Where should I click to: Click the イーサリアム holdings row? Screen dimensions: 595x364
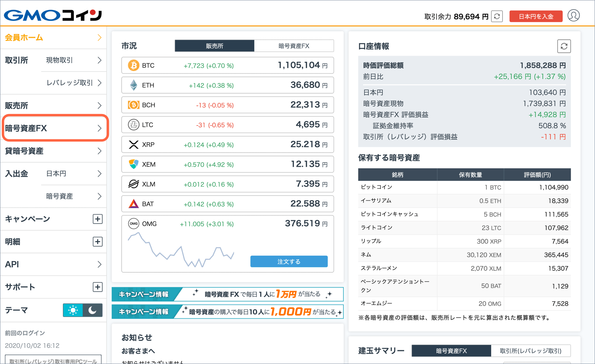coord(464,201)
